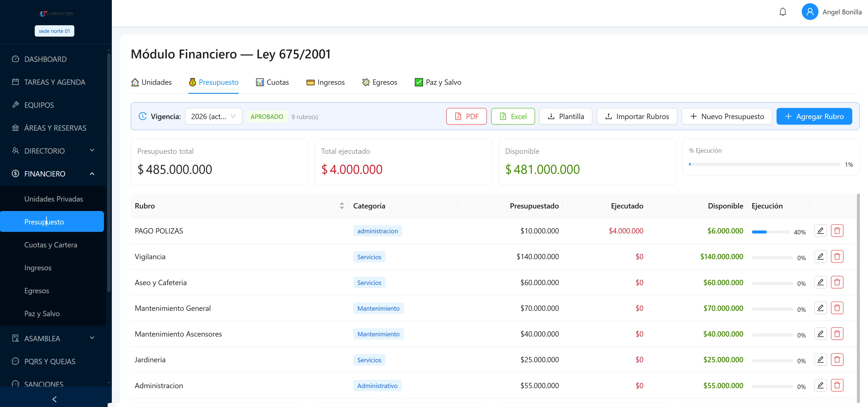868x407 pixels.
Task: Click the user avatar icon
Action: tap(810, 12)
